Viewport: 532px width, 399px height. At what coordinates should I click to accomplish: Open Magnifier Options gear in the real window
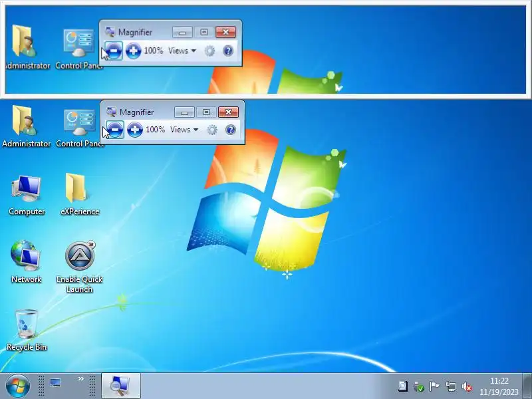(x=212, y=130)
